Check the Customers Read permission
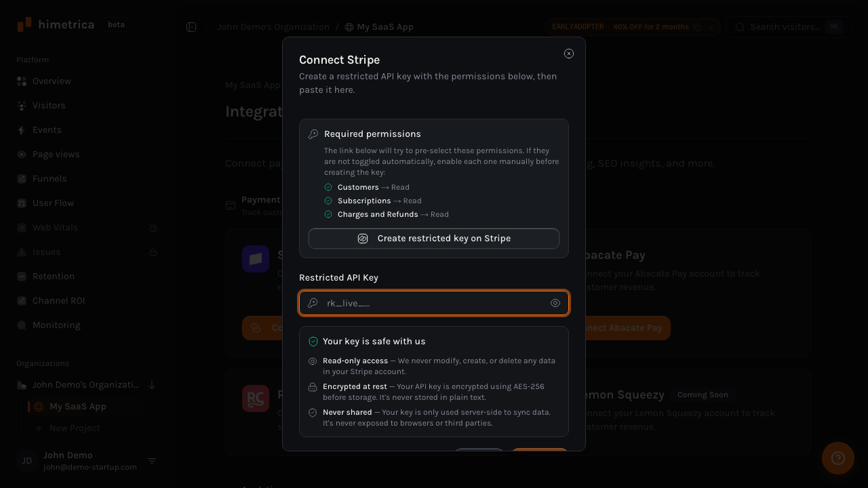The width and height of the screenshot is (868, 488). (328, 187)
